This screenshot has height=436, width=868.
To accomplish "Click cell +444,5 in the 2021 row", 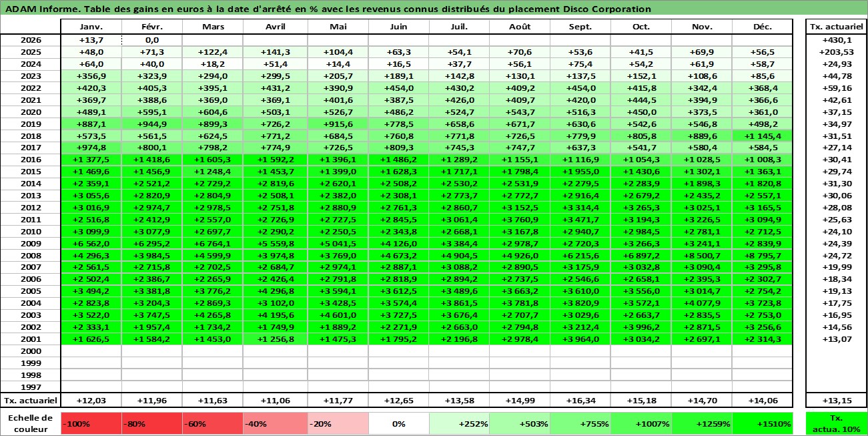I will pos(640,100).
